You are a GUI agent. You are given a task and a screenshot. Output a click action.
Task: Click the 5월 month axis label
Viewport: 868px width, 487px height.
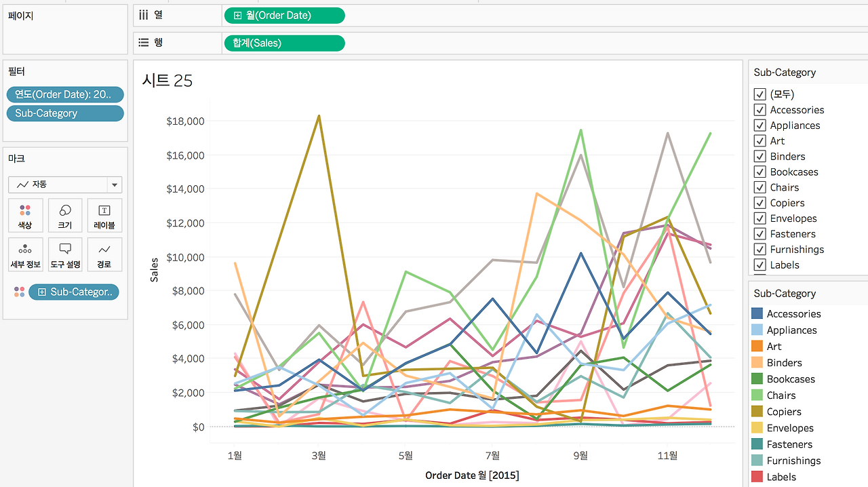(x=406, y=455)
